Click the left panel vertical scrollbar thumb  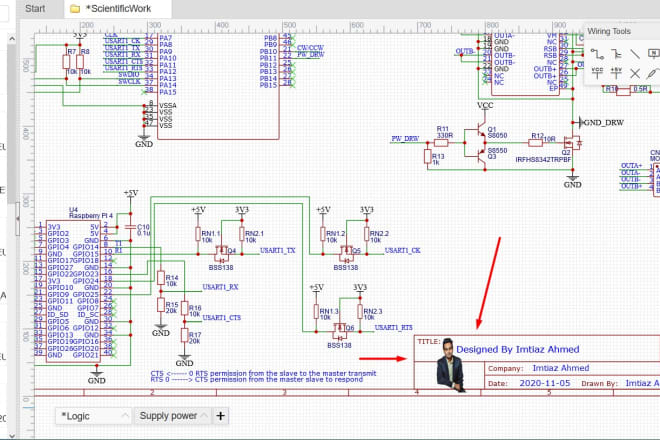(x=12, y=122)
